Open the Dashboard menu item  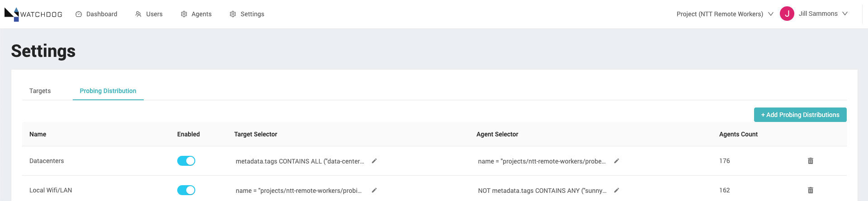(x=96, y=14)
